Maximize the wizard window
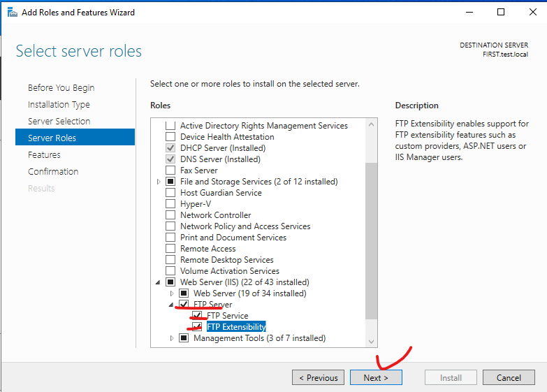Image resolution: width=547 pixels, height=392 pixels. (501, 12)
